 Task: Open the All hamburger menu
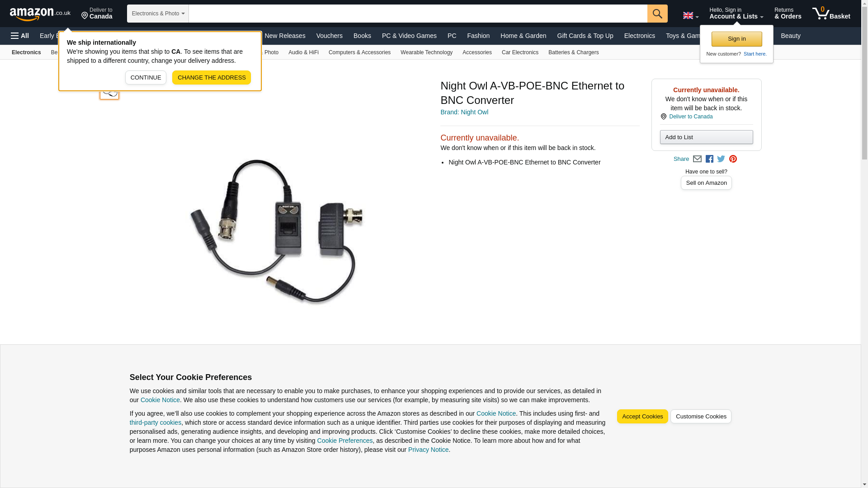click(x=20, y=36)
